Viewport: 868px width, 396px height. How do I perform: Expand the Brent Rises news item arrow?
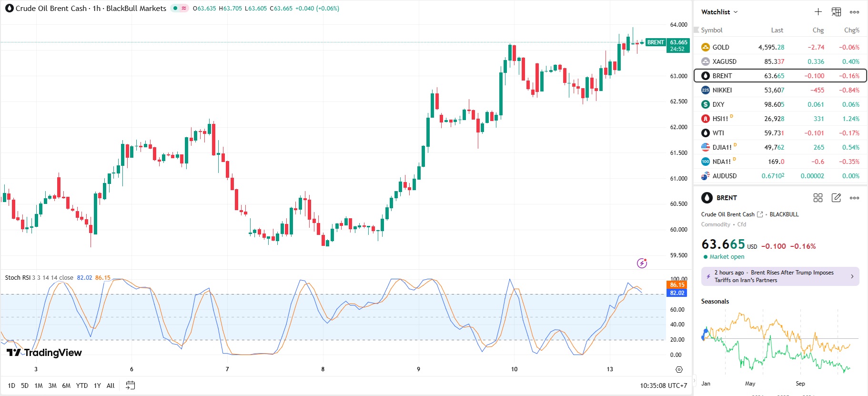click(852, 276)
